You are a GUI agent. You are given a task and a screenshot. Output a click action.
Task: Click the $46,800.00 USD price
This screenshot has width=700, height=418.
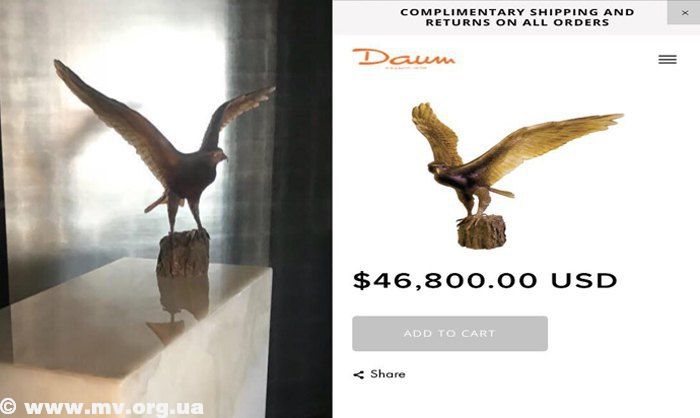(485, 280)
